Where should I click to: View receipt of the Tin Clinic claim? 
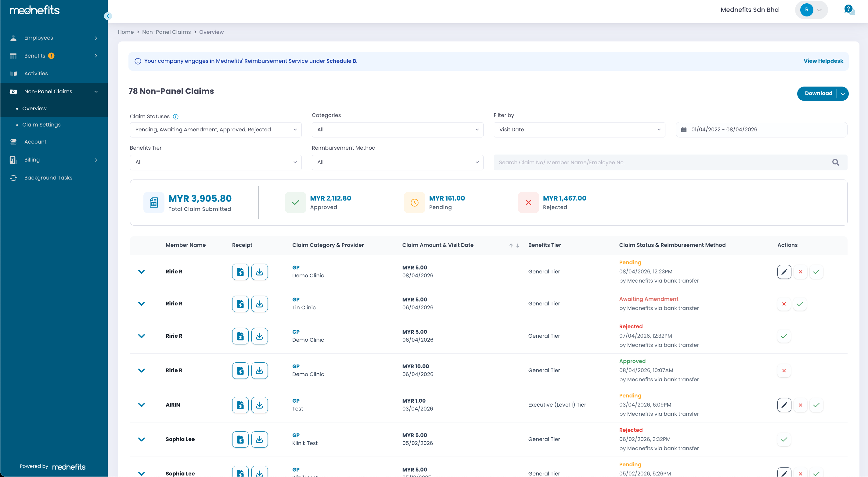(240, 304)
